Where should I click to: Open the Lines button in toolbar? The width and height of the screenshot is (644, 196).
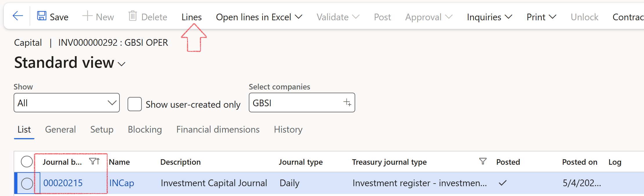(x=192, y=17)
